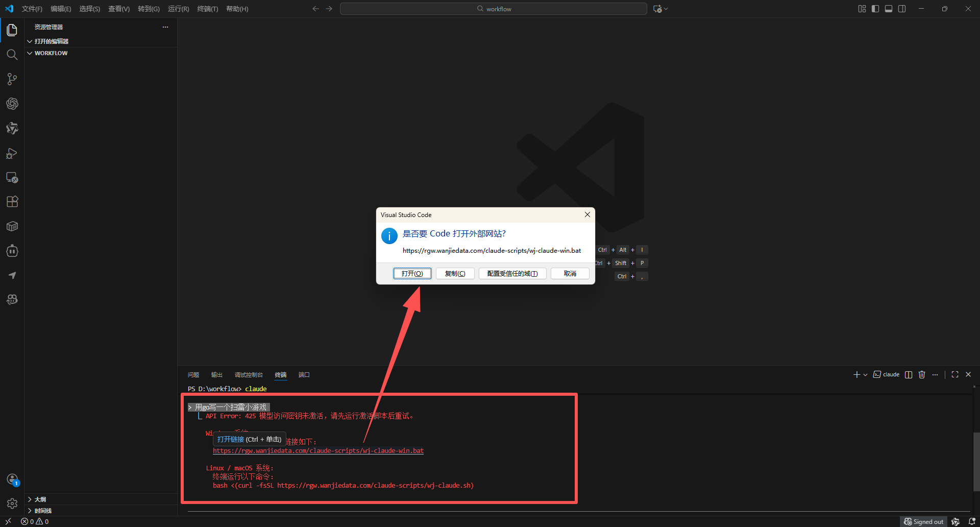Open Remote Explorer icon in activity bar
The image size is (980, 527).
click(12, 178)
